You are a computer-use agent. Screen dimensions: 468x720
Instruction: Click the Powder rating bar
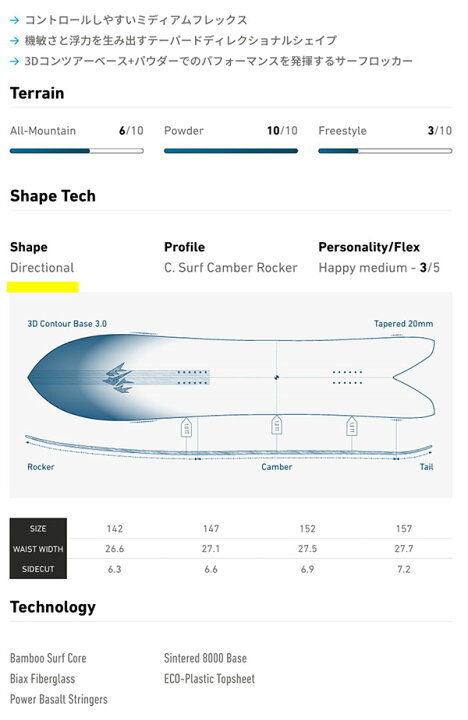pyautogui.click(x=231, y=151)
